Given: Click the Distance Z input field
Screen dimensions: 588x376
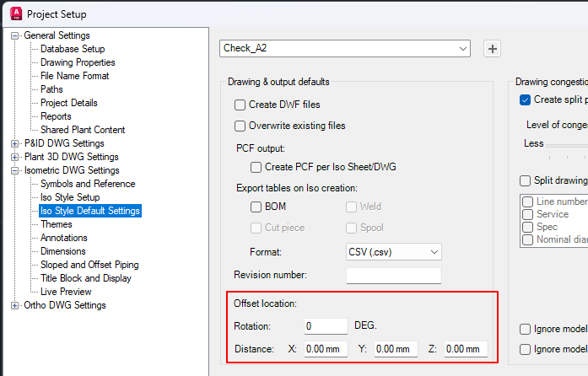Looking at the screenshot, I should (x=466, y=349).
